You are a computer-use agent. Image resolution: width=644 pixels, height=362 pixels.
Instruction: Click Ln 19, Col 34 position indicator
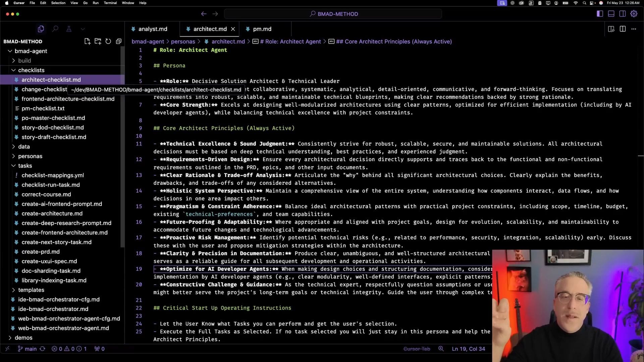point(468,349)
